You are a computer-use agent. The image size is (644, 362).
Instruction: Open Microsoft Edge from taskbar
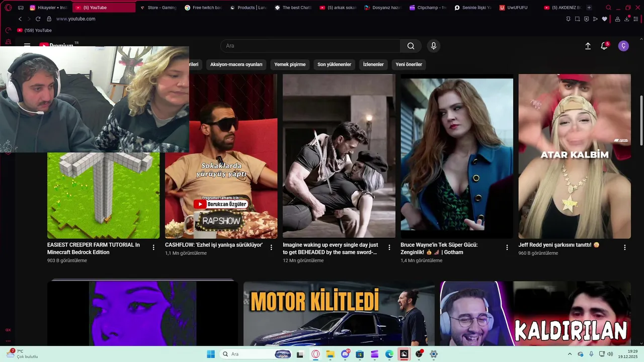(389, 354)
